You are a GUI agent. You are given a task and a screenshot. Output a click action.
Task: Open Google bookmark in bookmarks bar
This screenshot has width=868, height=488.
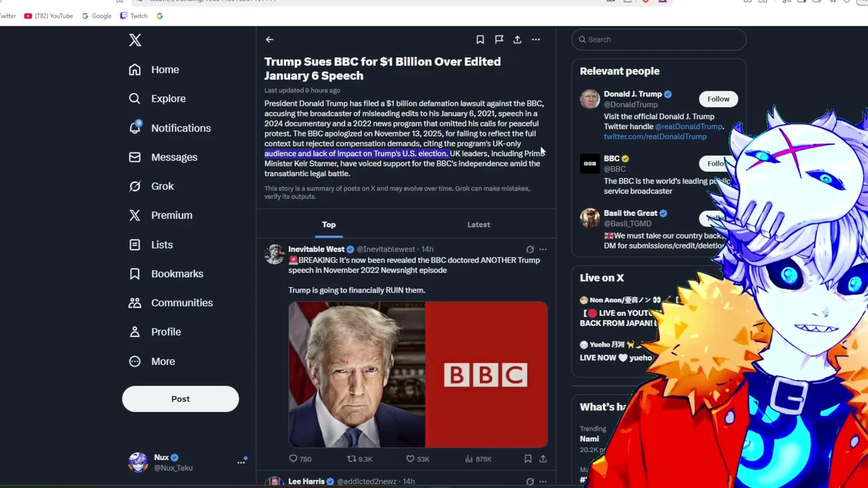[x=96, y=16]
